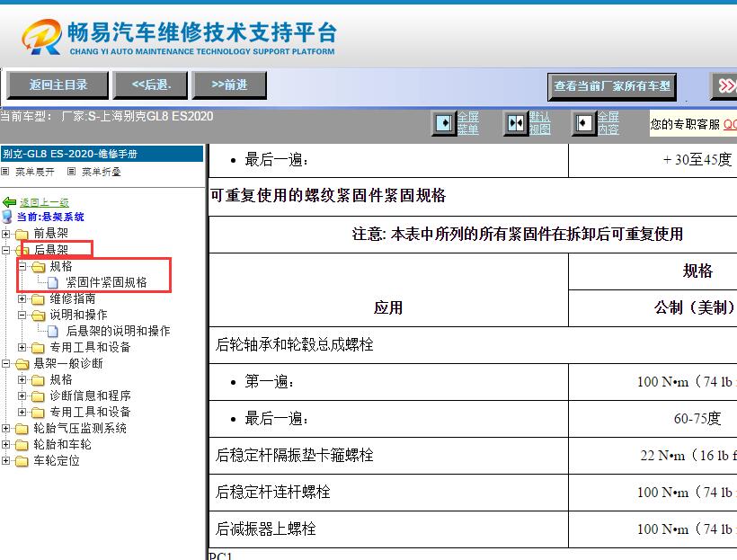Click the 全屏菜单 text link
Image resolution: width=737 pixels, height=560 pixels.
(468, 123)
